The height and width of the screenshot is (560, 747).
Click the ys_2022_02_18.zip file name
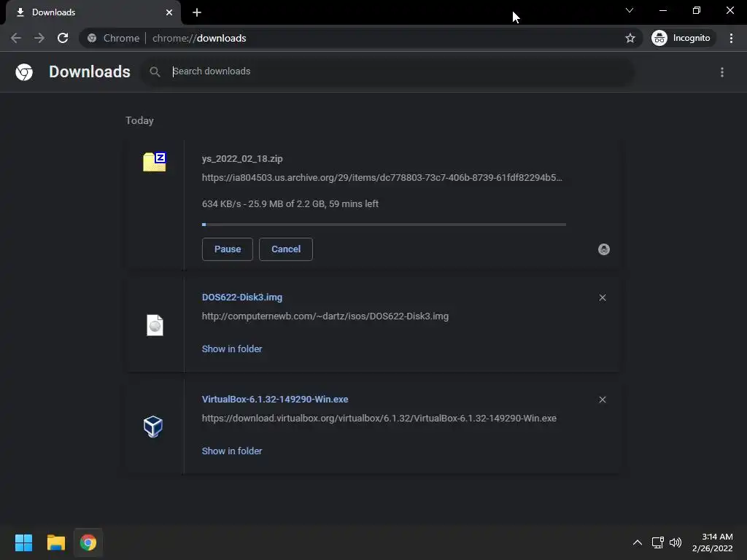pos(242,159)
